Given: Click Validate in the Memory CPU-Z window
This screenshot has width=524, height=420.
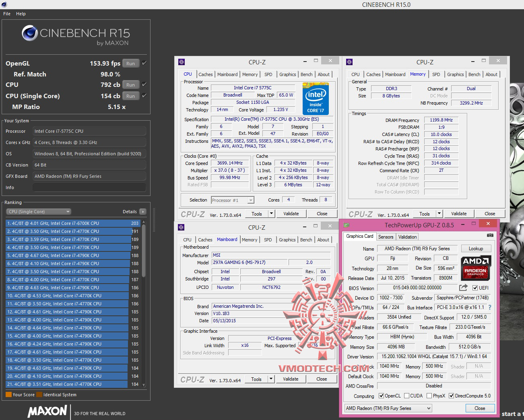Looking at the screenshot, I should [x=459, y=214].
